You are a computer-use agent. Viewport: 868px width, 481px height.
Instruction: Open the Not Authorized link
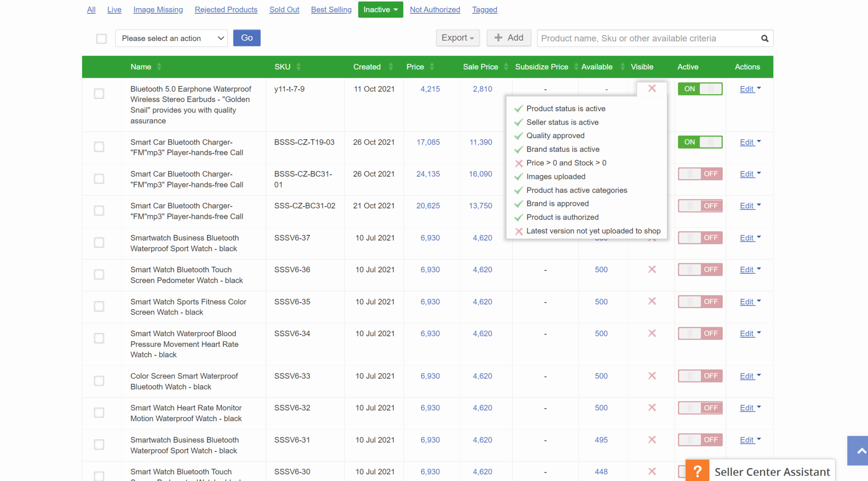(x=435, y=9)
